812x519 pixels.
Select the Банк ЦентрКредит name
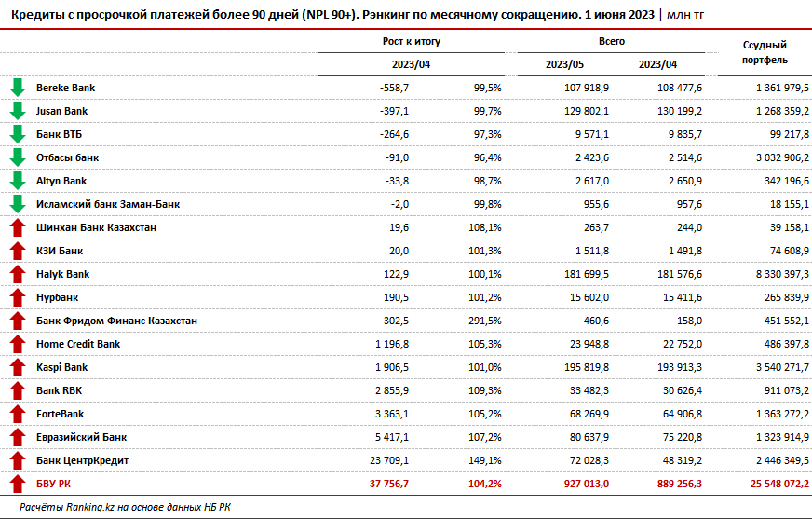click(x=82, y=460)
